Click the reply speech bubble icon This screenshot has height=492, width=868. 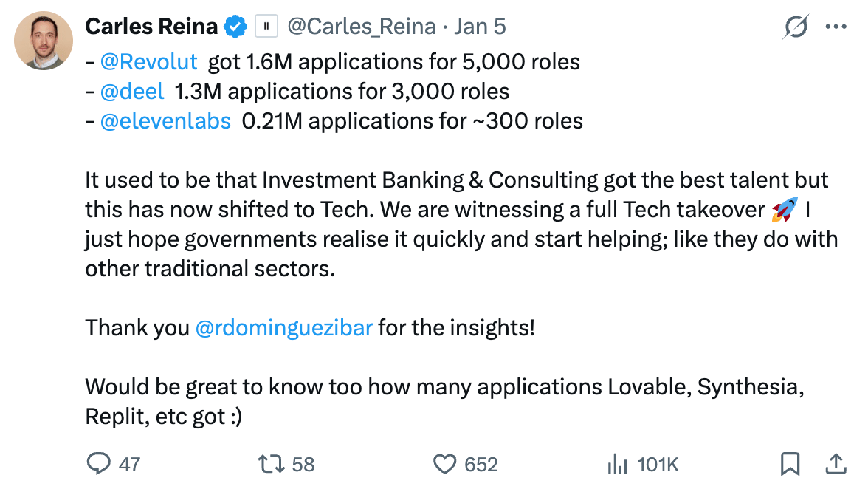[98, 464]
